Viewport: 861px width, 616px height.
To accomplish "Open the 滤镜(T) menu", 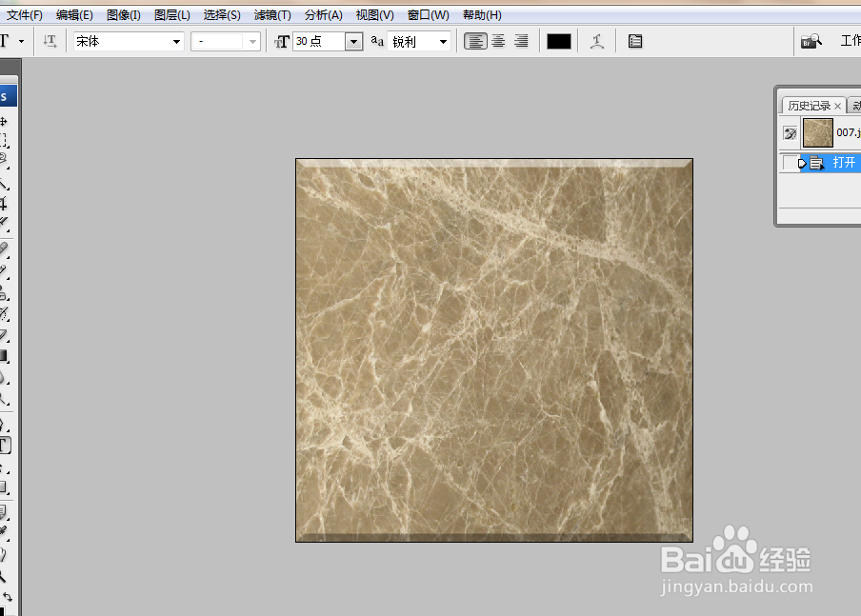I will [x=272, y=15].
